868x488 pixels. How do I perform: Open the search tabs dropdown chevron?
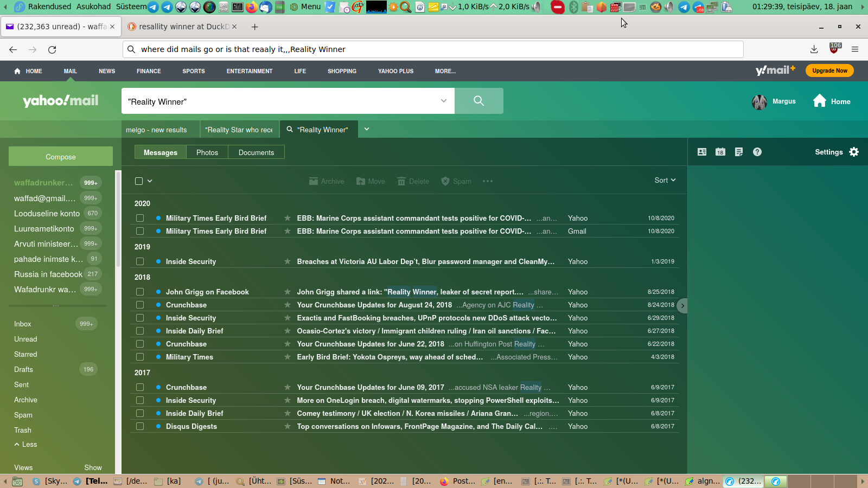pos(367,129)
